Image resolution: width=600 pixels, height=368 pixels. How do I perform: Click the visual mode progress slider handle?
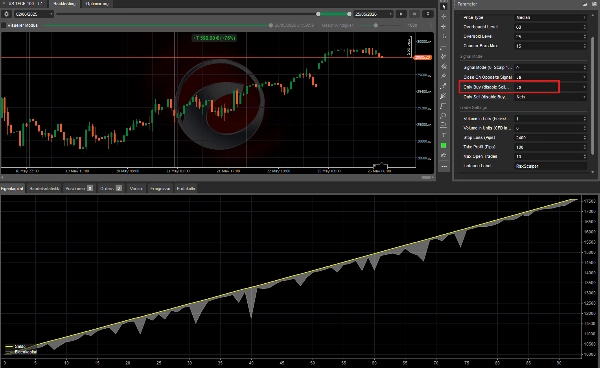(271, 26)
